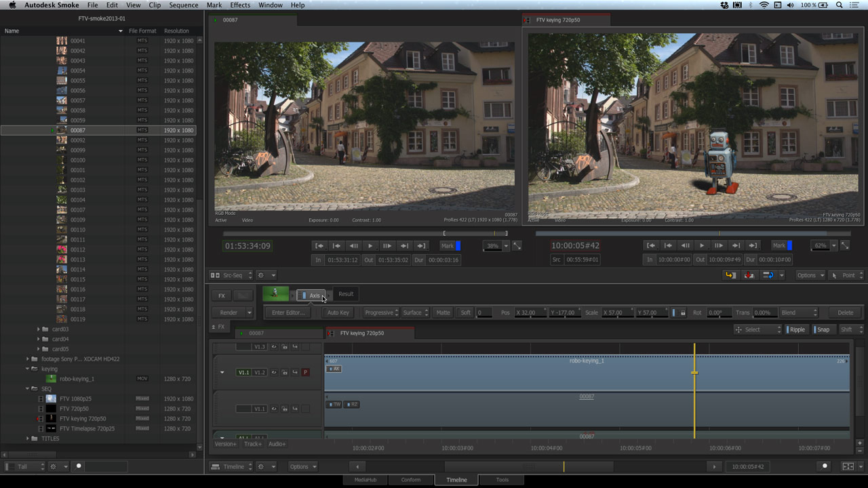
Task: Click the AX effect badge on robo-keying_1 clip
Action: 334,369
